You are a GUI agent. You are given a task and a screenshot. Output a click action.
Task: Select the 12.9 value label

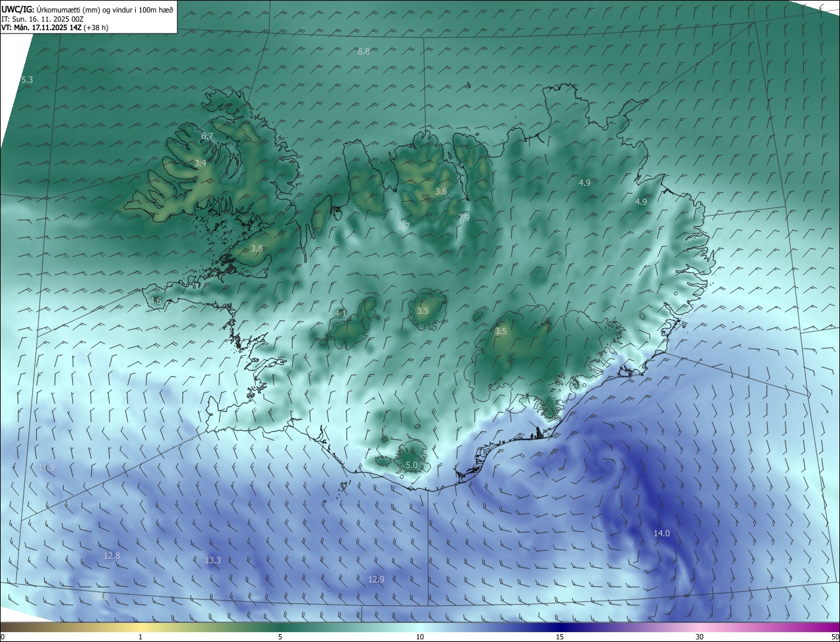[x=376, y=579]
